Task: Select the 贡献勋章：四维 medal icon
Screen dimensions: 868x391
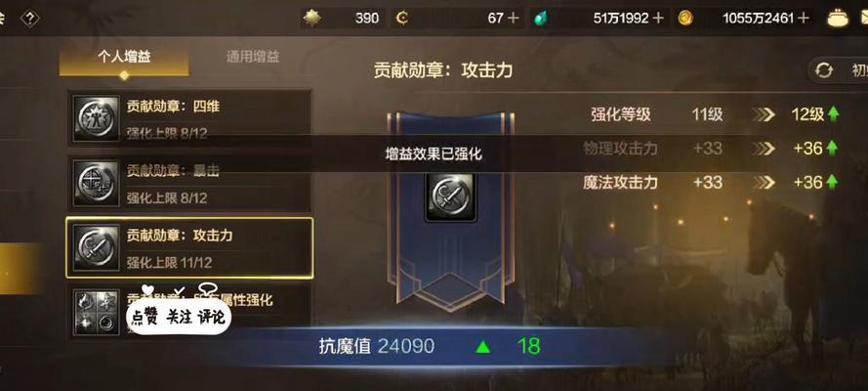Action: (x=97, y=118)
